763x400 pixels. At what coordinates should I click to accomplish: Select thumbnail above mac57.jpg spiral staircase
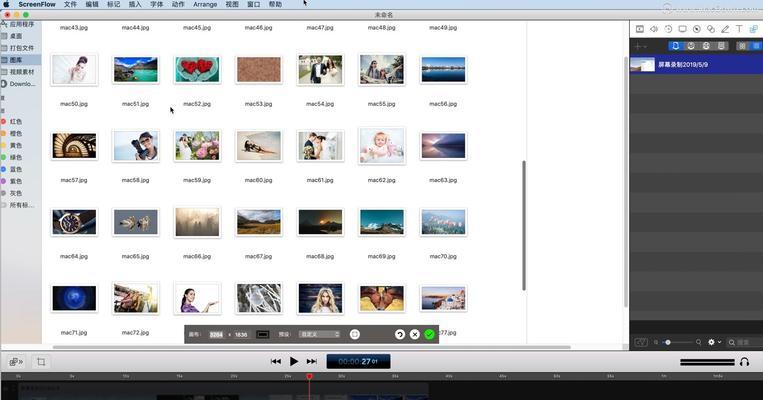tap(74, 145)
